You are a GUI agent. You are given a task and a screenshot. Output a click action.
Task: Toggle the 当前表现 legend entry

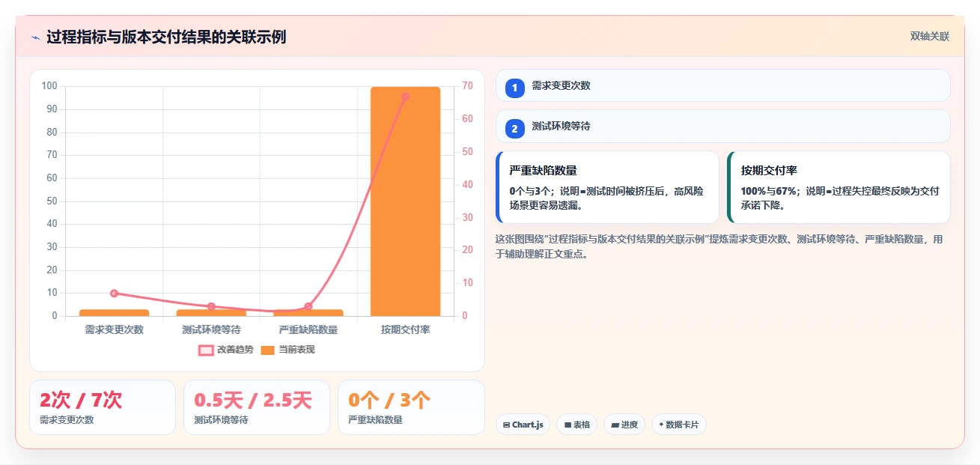click(x=287, y=350)
